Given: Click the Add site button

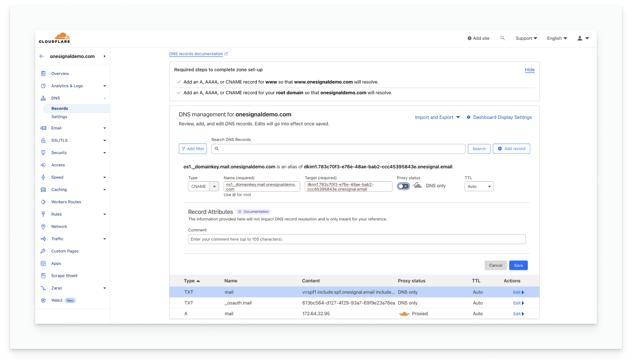Looking at the screenshot, I should pyautogui.click(x=478, y=38).
